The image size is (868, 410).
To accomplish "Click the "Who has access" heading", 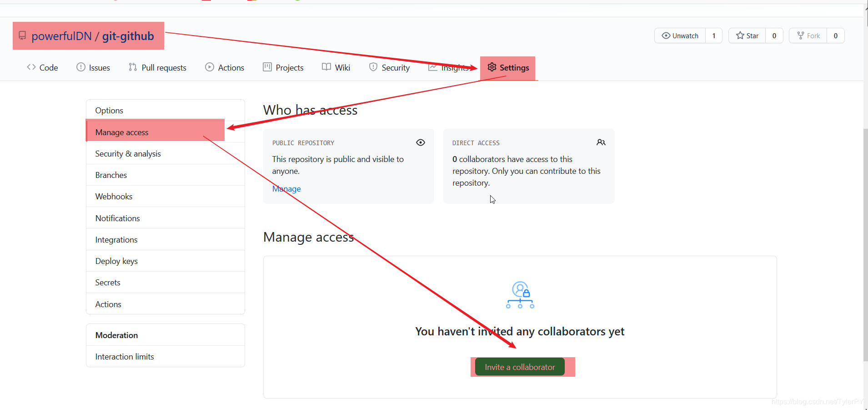I will (x=310, y=110).
